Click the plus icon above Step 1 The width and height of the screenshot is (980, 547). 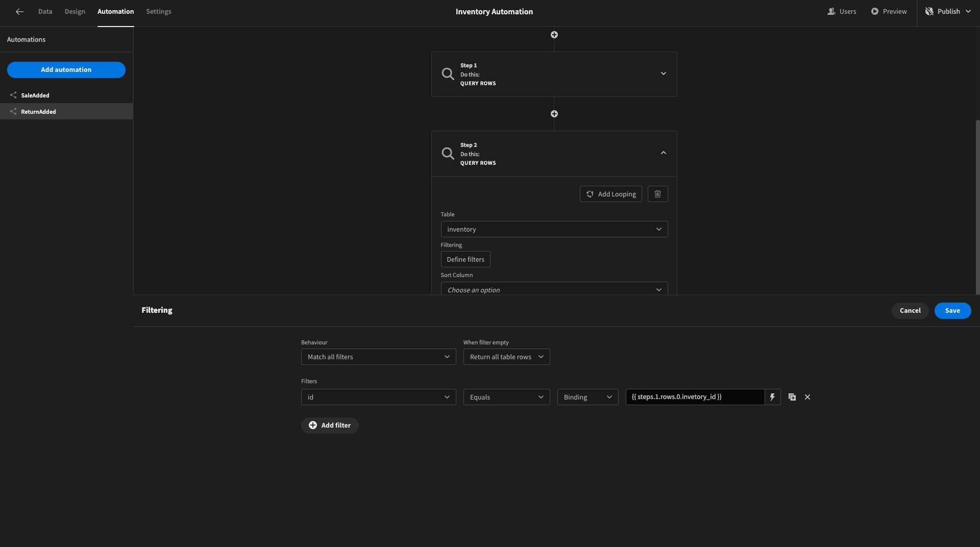tap(554, 35)
